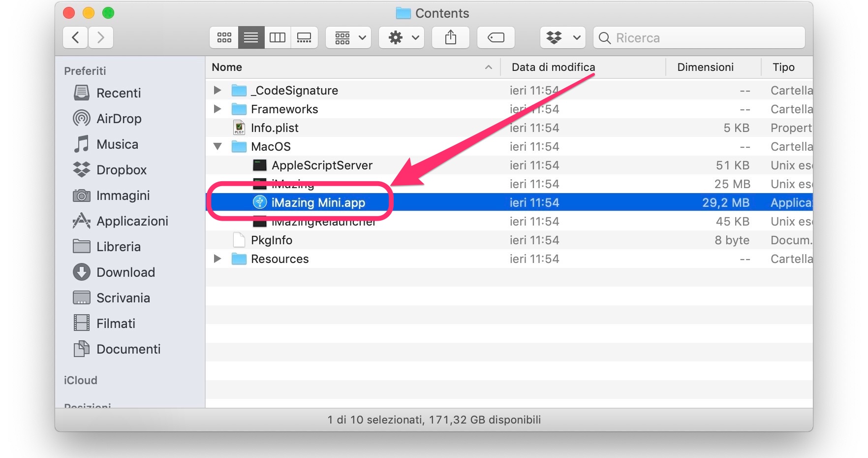Click the edit tags button

click(496, 37)
